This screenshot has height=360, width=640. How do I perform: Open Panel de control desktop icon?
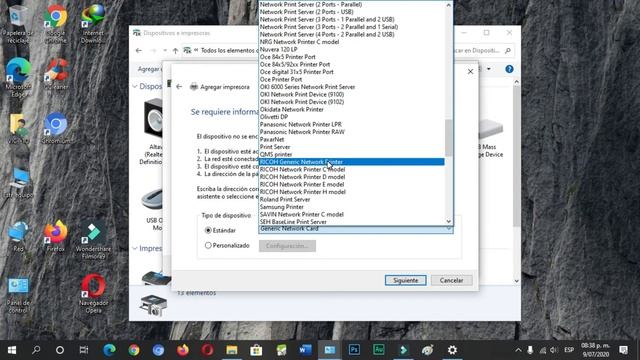point(18,295)
